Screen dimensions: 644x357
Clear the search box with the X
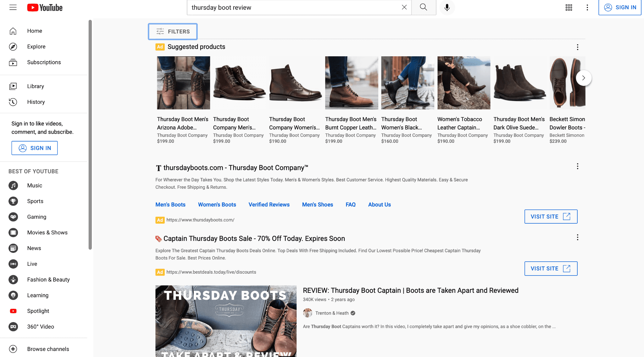point(404,7)
